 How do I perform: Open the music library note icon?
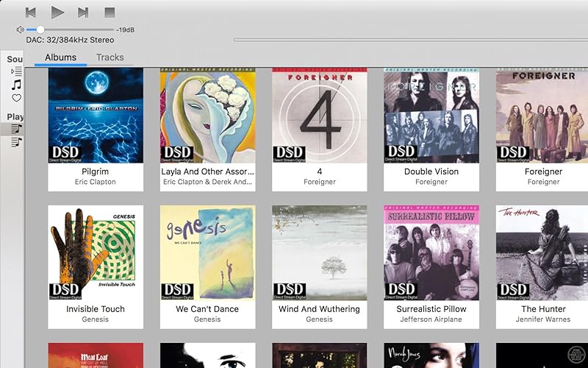click(16, 85)
